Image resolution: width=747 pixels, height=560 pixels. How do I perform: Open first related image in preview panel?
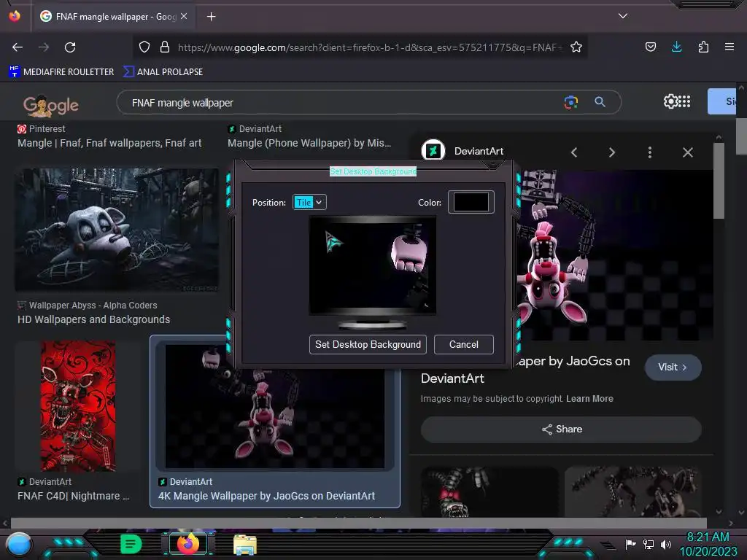(x=489, y=492)
